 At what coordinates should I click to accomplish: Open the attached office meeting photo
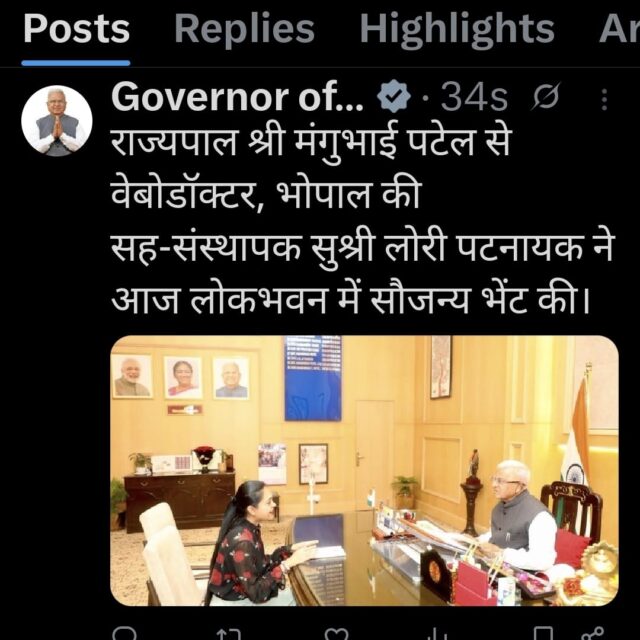pyautogui.click(x=364, y=471)
